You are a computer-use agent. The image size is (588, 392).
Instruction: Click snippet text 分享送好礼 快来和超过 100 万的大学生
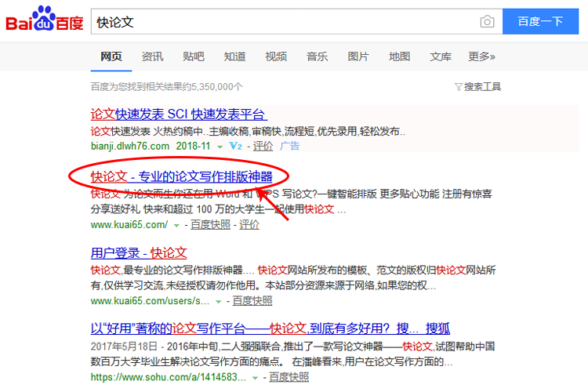tap(178, 209)
